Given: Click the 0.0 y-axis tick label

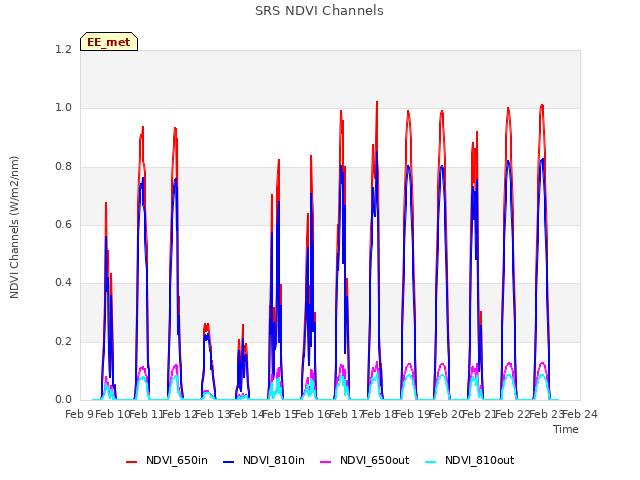Looking at the screenshot, I should pos(63,400).
